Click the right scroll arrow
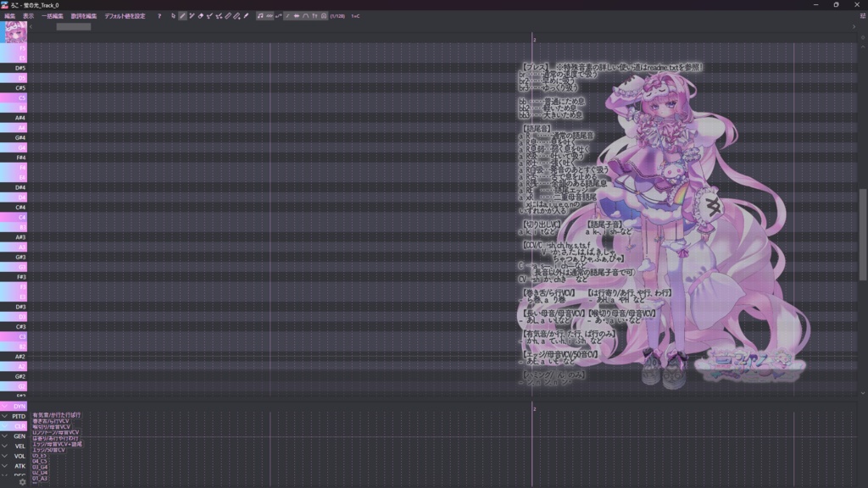This screenshot has height=488, width=868. pos(854,26)
